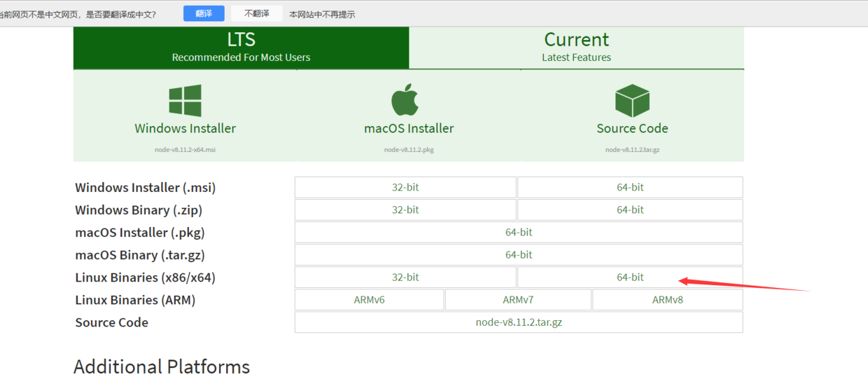Click the 不翻译 button
Screen dimensions: 868x391
[257, 13]
